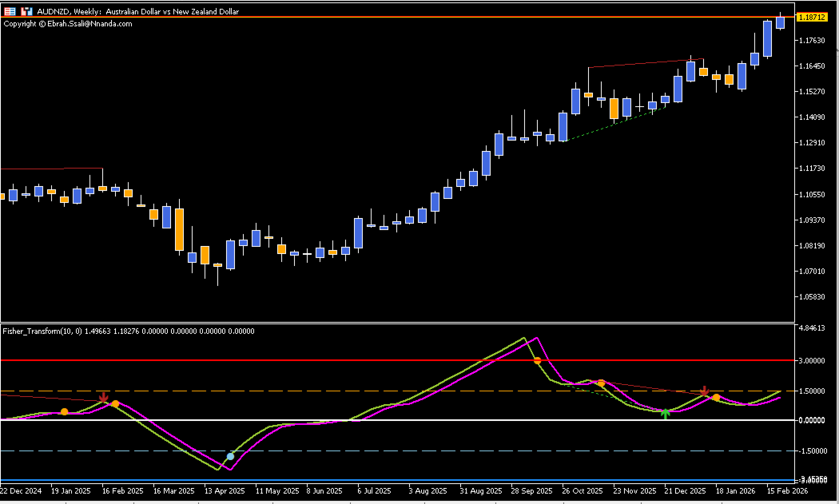Click the 28 Sep 2025 date label
The image size is (839, 504).
[531, 490]
